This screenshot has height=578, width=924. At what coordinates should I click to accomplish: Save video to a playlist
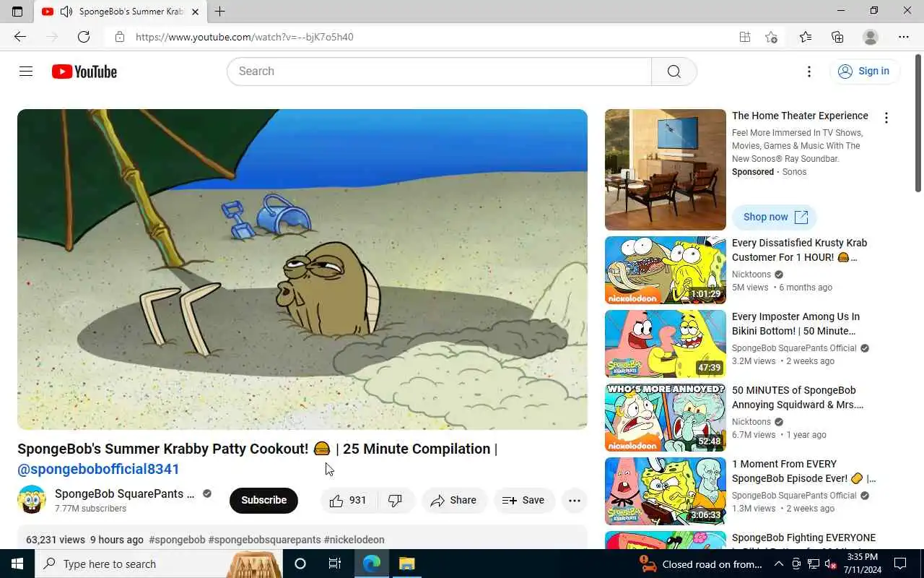click(524, 500)
